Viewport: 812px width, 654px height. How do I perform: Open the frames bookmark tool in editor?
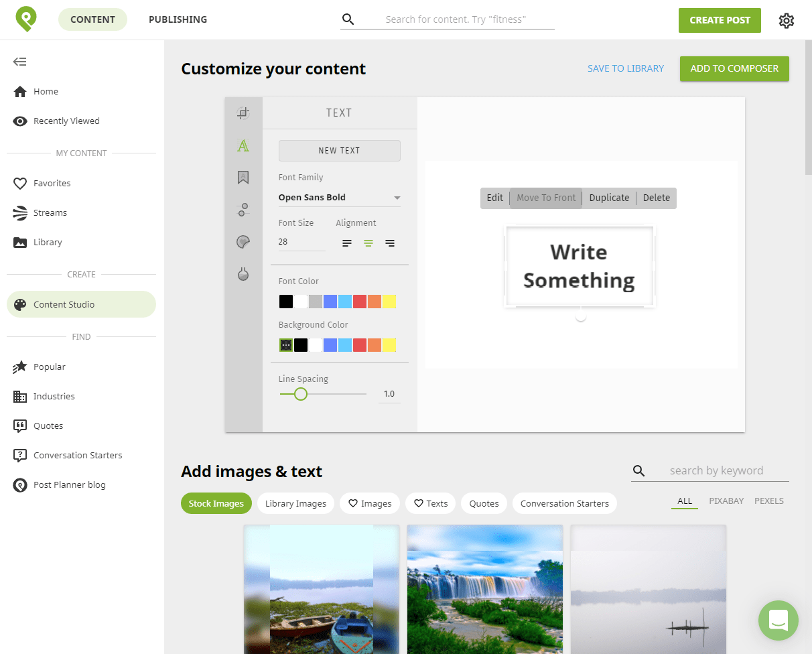click(x=243, y=178)
